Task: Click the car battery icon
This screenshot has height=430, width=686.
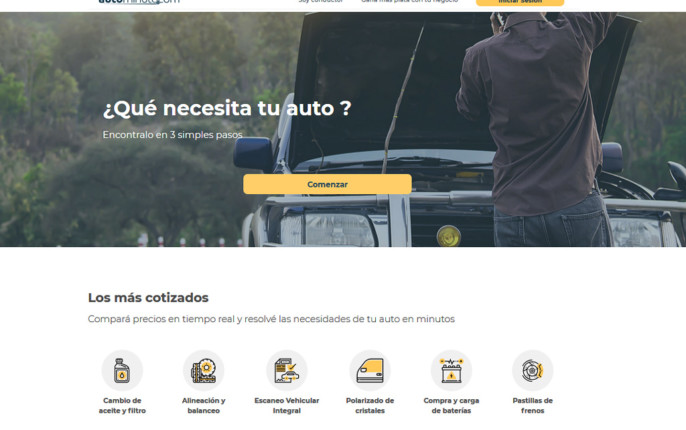Action: point(451,370)
